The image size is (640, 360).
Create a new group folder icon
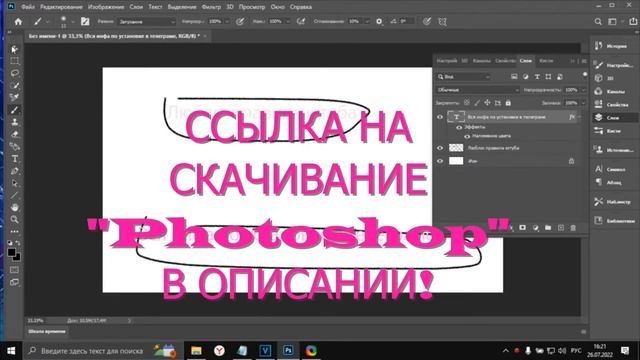[548, 228]
